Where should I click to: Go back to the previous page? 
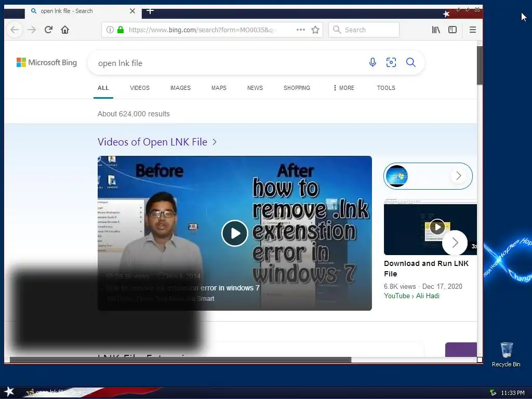pyautogui.click(x=14, y=30)
